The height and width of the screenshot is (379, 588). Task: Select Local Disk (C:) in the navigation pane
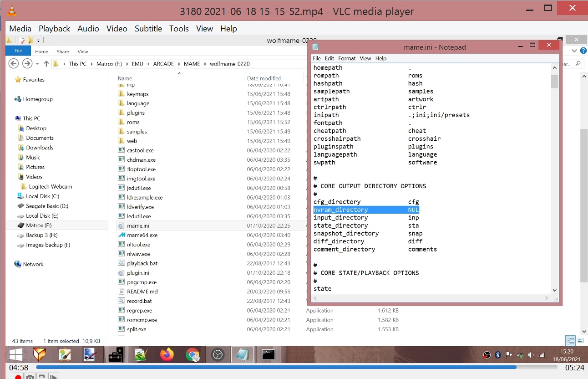[x=42, y=196]
